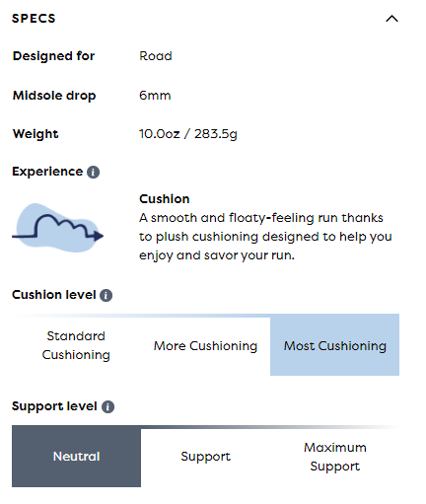Collapse the Specs section chevron
Image resolution: width=426 pixels, height=504 pixels.
pyautogui.click(x=391, y=19)
